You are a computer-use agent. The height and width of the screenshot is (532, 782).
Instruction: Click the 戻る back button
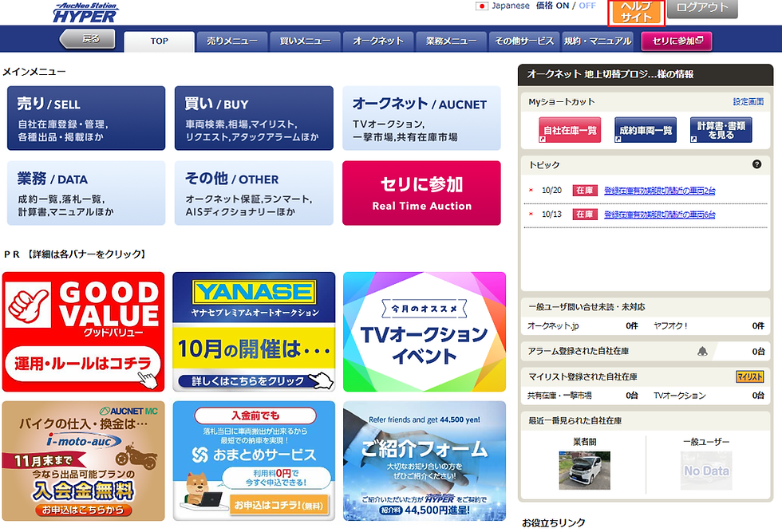pos(88,39)
